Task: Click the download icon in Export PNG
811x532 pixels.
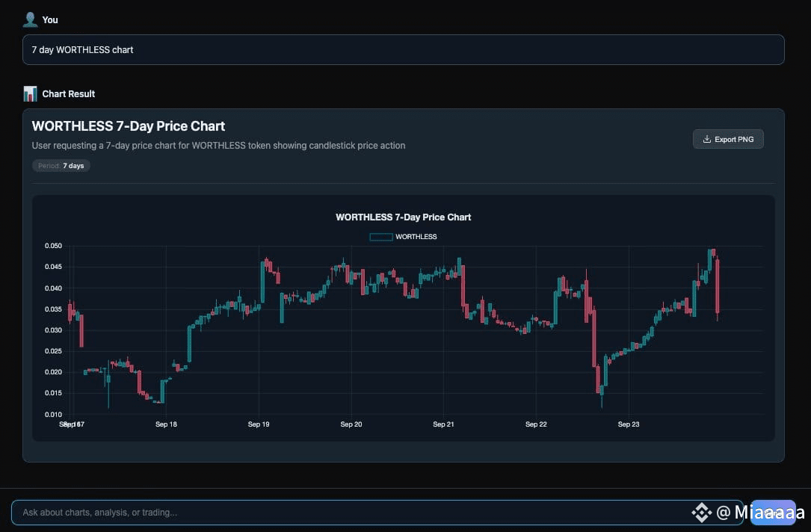Action: [706, 139]
